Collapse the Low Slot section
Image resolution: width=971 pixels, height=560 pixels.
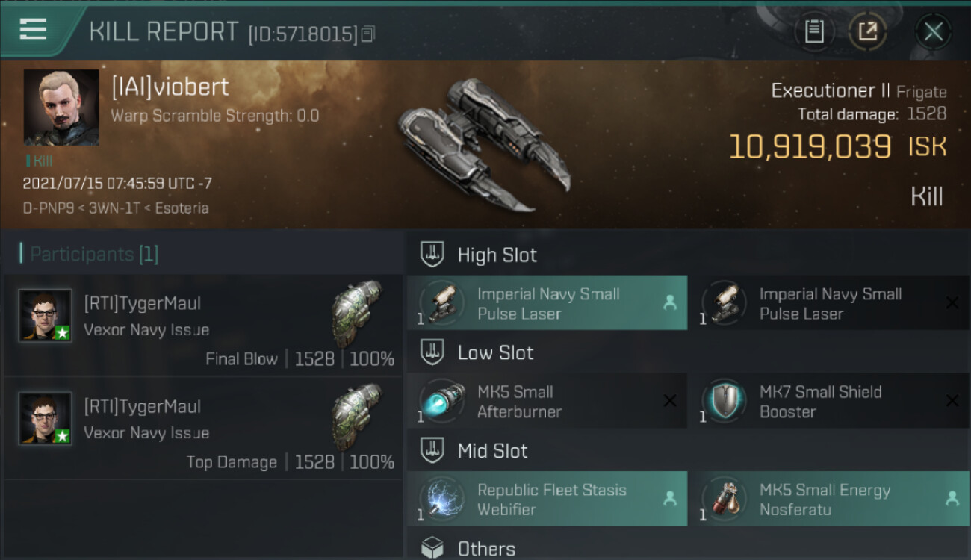point(494,353)
